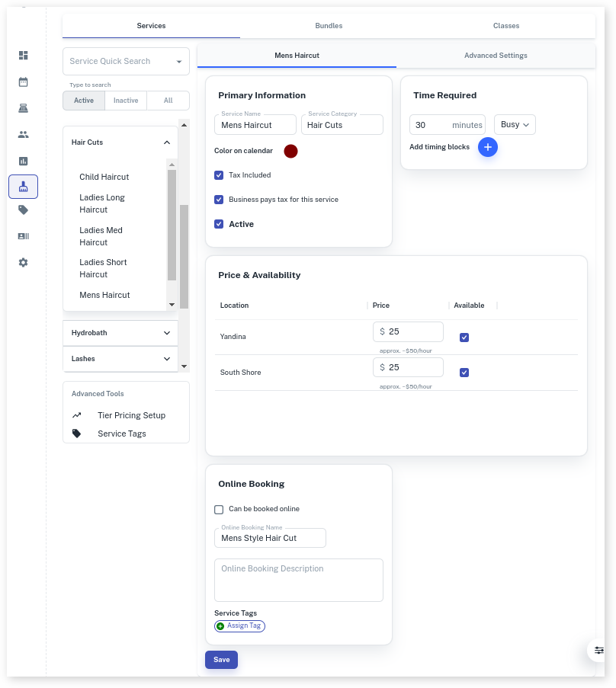
Task: Open the services brush icon in sidebar
Action: click(x=24, y=187)
